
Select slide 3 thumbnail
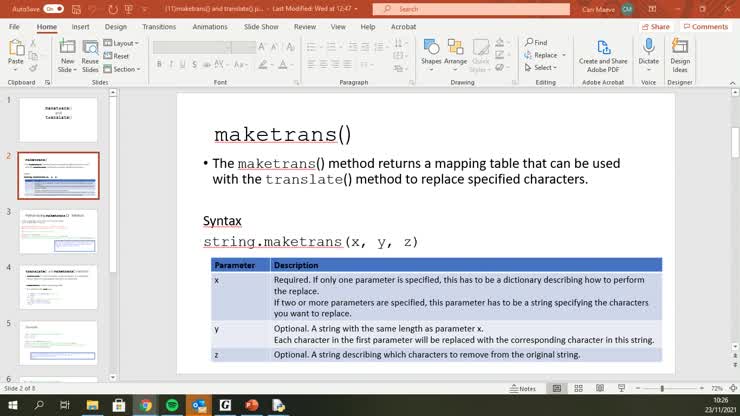point(58,231)
